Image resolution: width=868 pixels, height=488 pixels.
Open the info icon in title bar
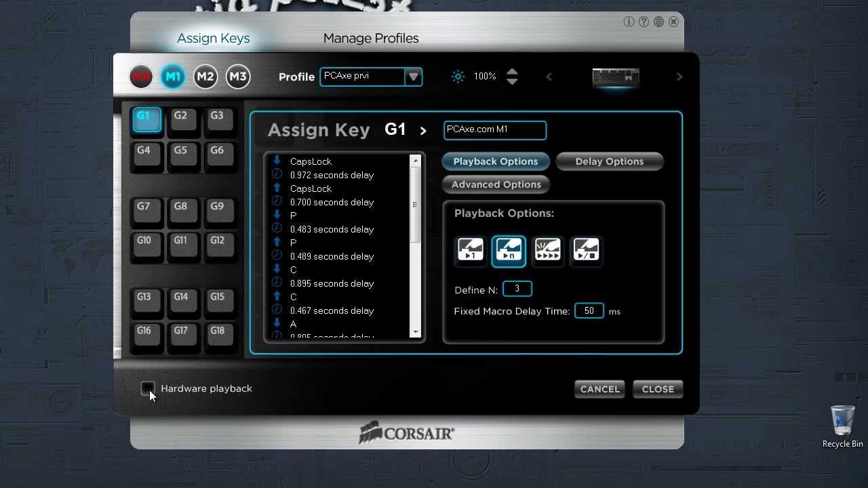point(629,22)
